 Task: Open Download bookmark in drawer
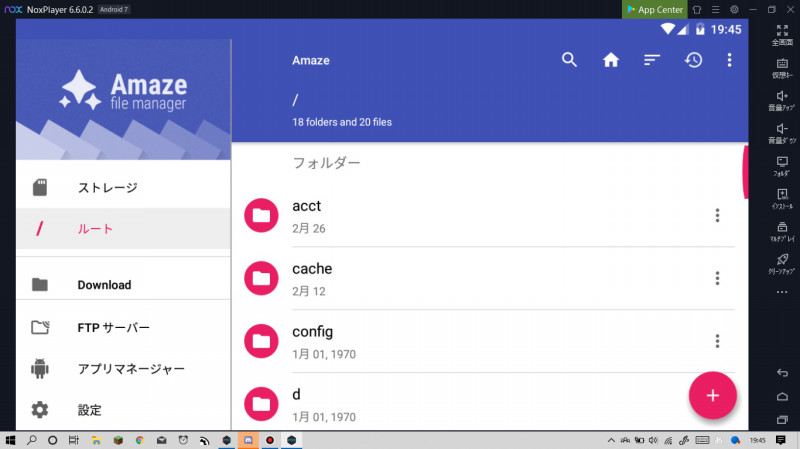click(x=123, y=285)
